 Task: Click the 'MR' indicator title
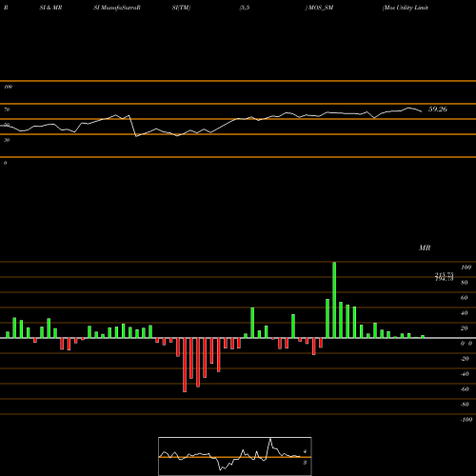coord(425,248)
